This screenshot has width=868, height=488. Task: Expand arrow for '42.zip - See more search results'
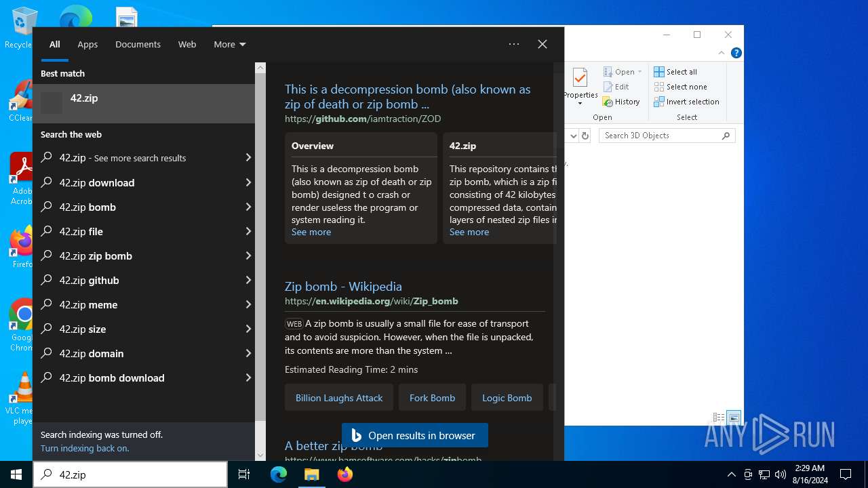click(x=248, y=158)
